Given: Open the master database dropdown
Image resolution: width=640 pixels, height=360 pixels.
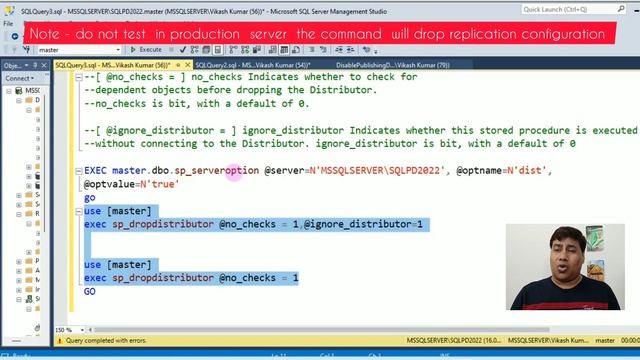Looking at the screenshot, I should coord(118,50).
